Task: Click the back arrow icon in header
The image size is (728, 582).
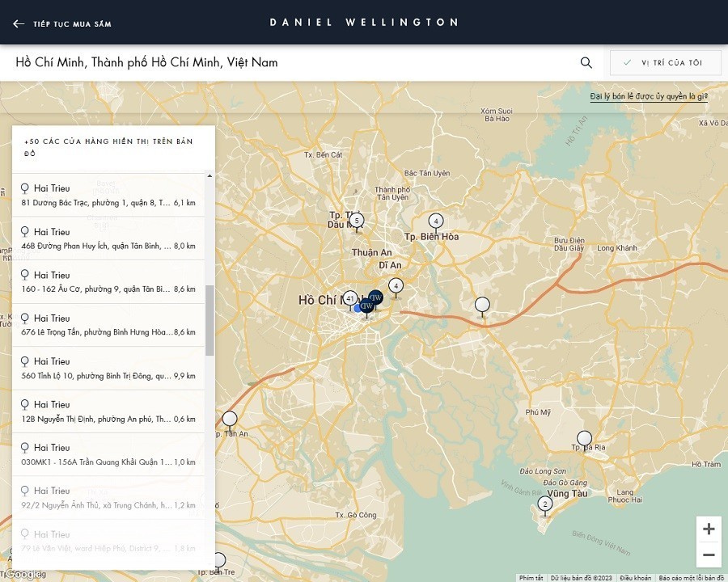Action: tap(19, 23)
